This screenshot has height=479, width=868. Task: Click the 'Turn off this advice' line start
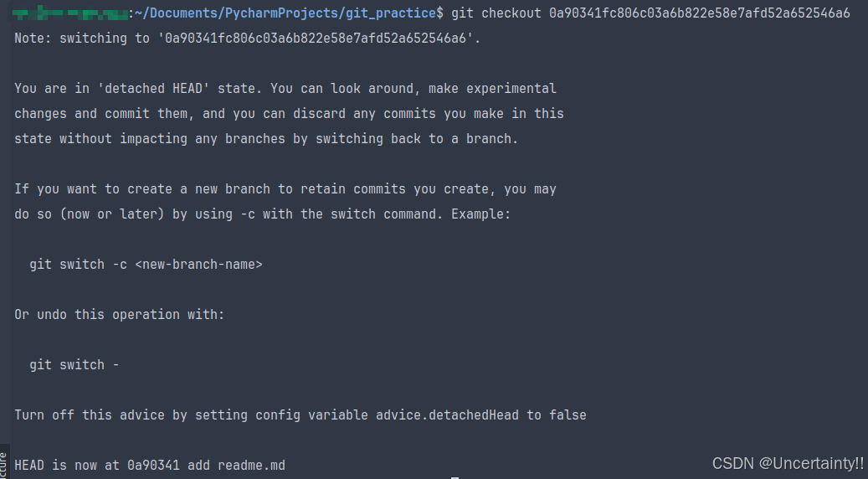[x=89, y=415]
